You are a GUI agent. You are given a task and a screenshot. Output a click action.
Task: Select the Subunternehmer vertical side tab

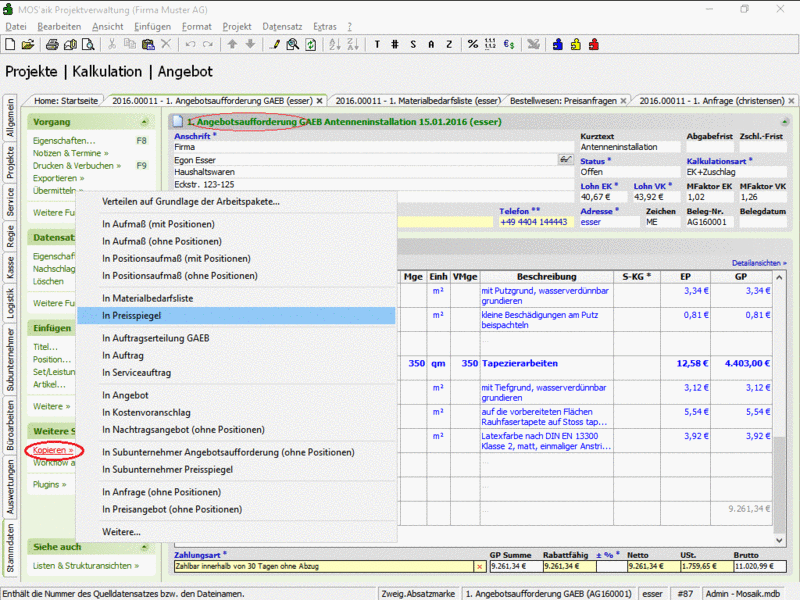10,359
